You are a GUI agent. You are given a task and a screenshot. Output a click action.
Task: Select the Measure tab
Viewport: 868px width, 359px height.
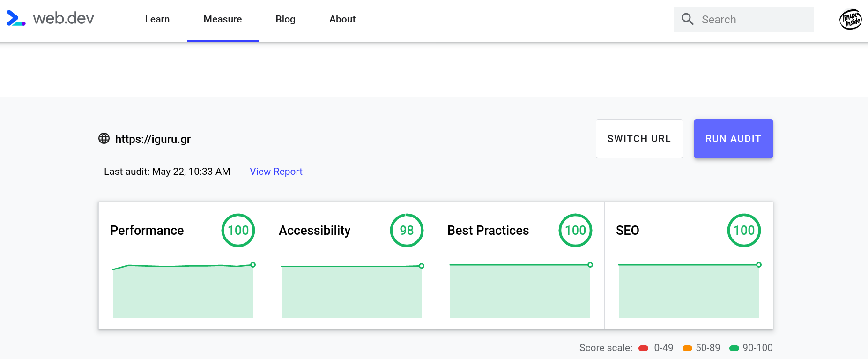pyautogui.click(x=223, y=19)
